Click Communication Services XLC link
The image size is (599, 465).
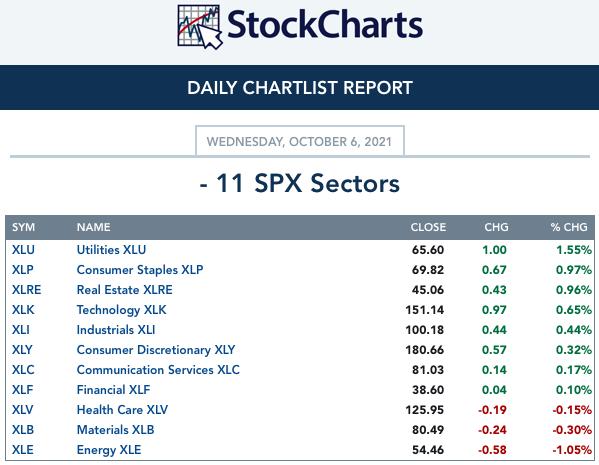click(x=158, y=370)
